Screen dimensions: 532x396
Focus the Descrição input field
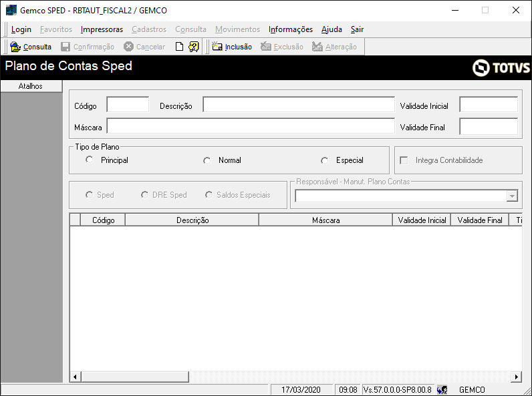[x=299, y=104]
